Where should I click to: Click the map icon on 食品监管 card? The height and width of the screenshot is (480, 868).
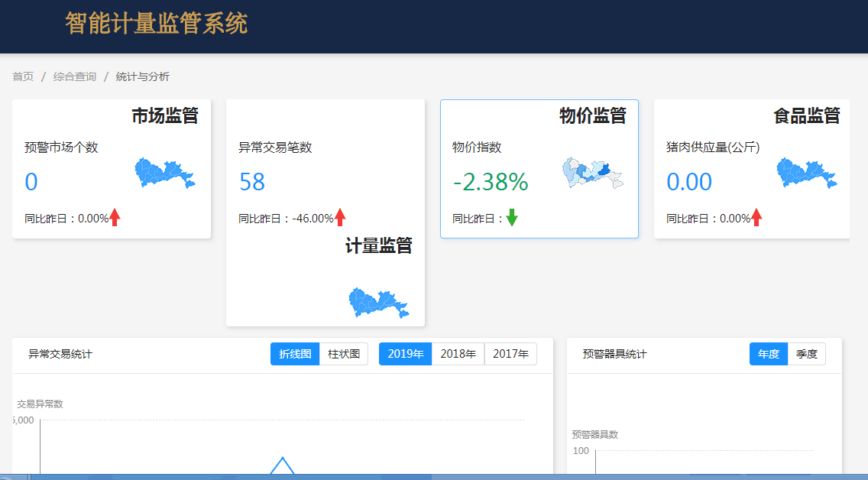[806, 173]
